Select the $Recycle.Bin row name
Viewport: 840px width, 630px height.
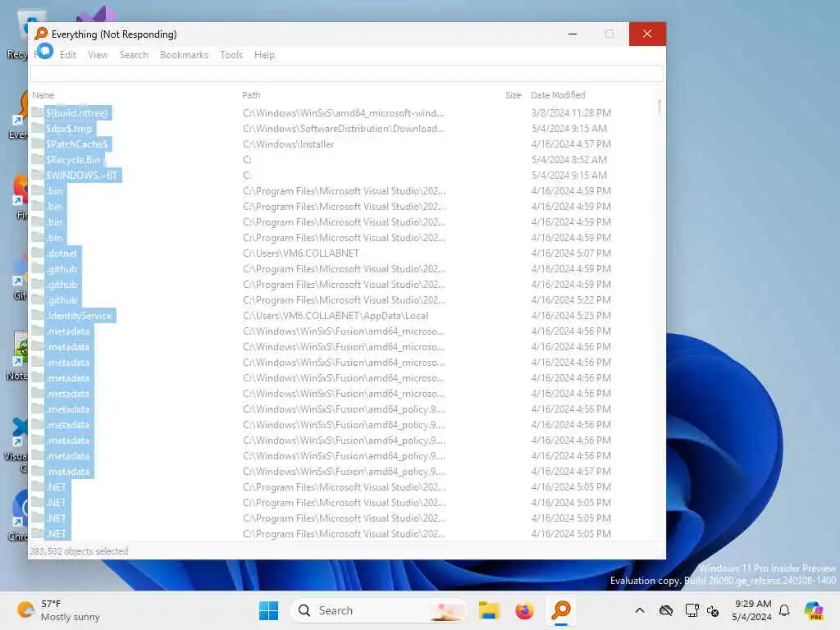[x=73, y=160]
